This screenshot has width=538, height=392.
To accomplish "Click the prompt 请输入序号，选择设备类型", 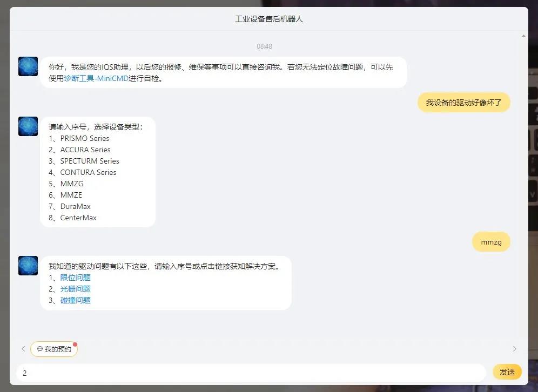I will pos(96,127).
